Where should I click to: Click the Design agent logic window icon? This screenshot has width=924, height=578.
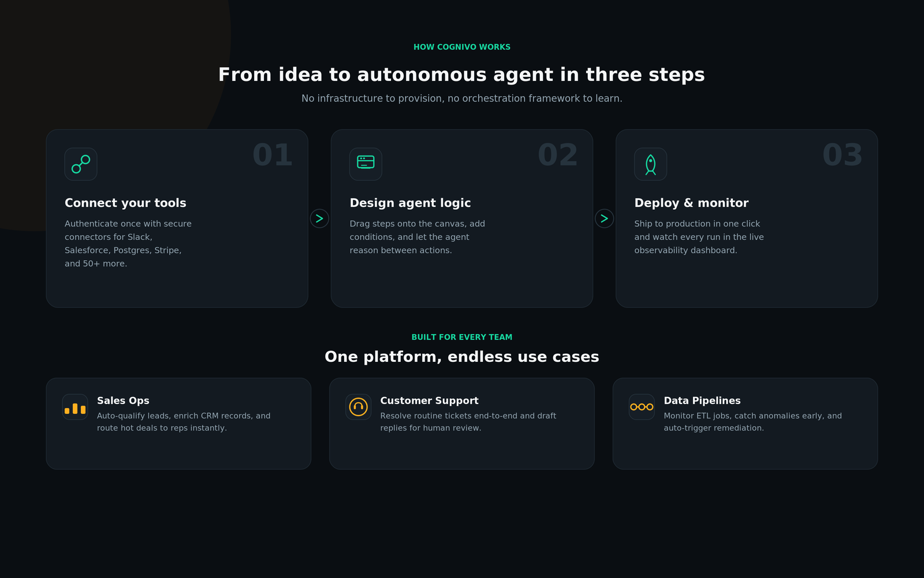(x=366, y=164)
